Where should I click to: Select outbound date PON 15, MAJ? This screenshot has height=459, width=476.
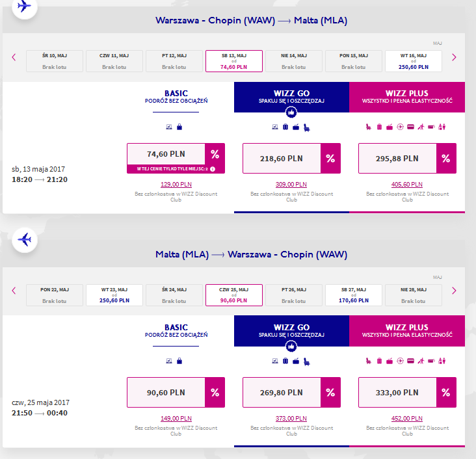tap(354, 61)
